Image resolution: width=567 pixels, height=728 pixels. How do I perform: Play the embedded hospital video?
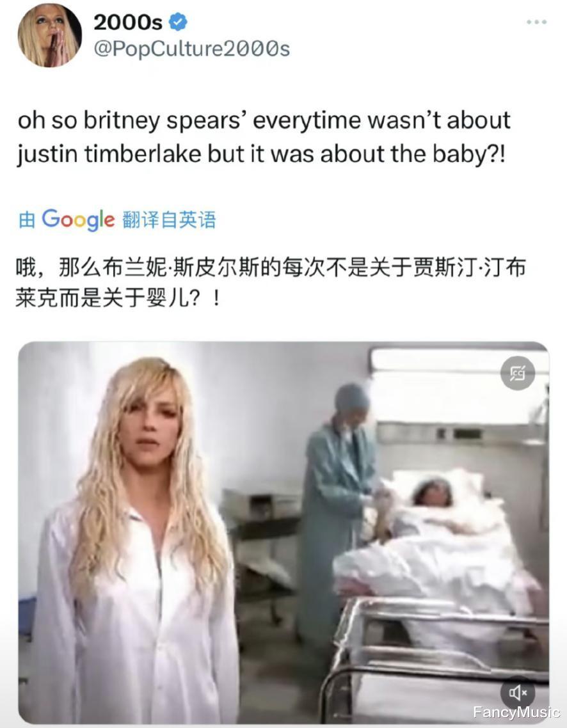point(283,532)
